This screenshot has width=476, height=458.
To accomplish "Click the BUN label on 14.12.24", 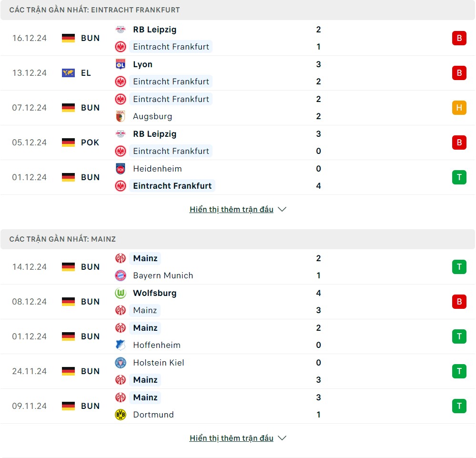I will coord(90,267).
